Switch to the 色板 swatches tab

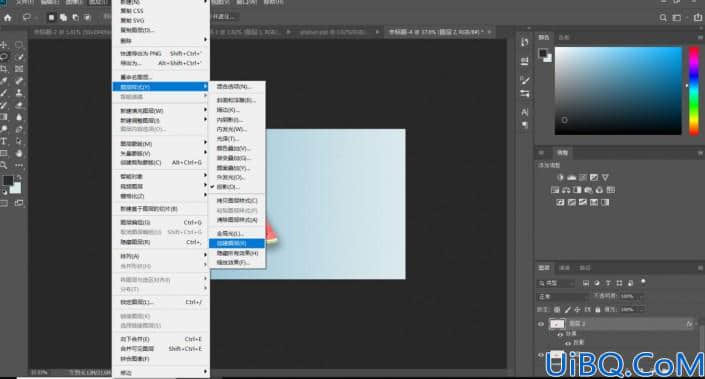coord(564,37)
